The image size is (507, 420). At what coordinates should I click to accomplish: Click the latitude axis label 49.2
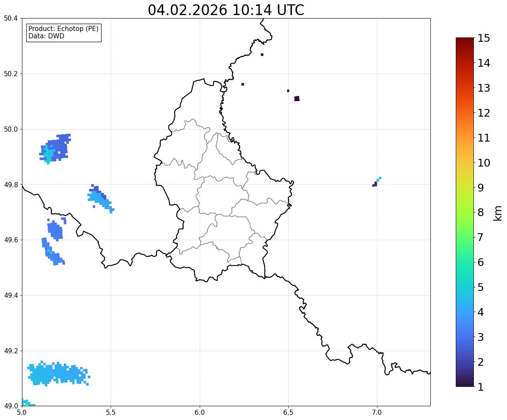(11, 351)
